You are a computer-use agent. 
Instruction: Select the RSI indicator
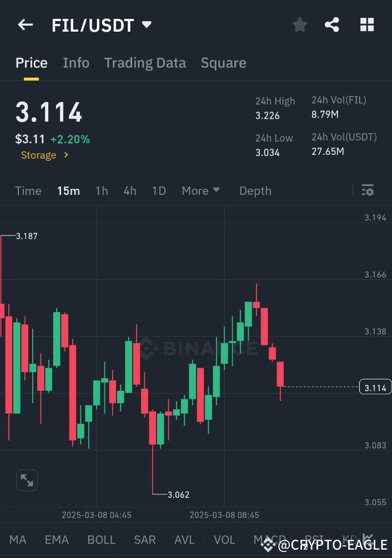[314, 539]
